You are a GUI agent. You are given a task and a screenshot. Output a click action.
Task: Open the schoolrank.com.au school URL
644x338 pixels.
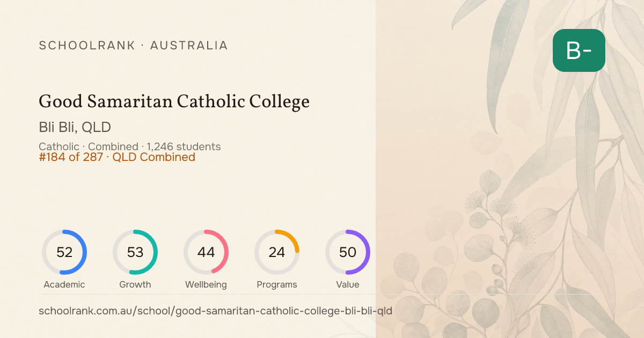(x=215, y=311)
